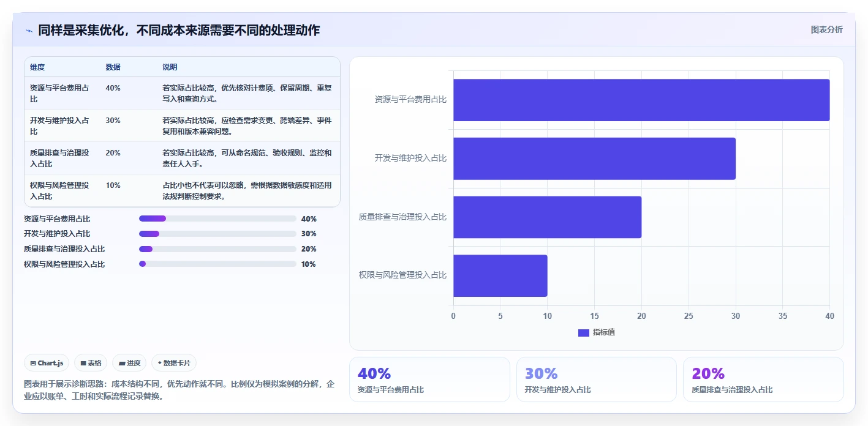Select the table cell 权限与风险管理投入占比
This screenshot has width=868, height=426.
pyautogui.click(x=59, y=191)
